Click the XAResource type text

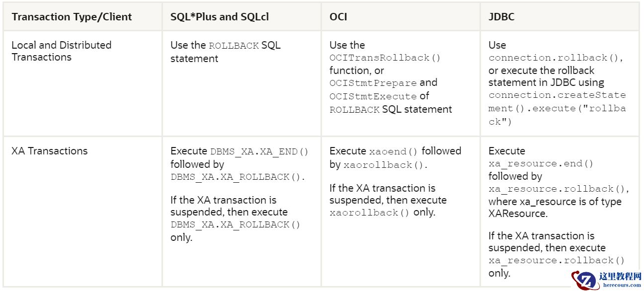tap(517, 214)
